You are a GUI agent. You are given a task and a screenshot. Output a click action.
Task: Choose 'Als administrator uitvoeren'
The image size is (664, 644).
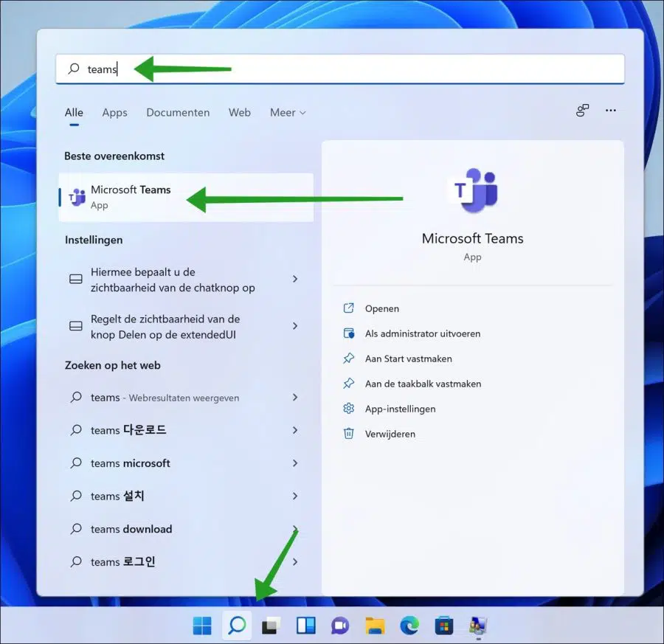click(x=423, y=333)
